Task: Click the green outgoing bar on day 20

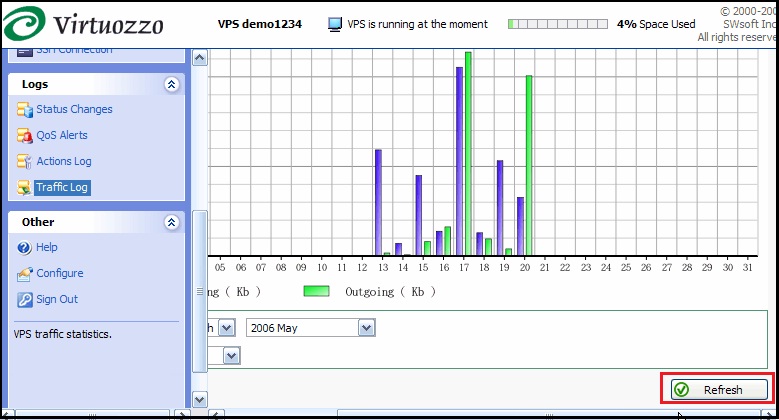Action: 529,166
